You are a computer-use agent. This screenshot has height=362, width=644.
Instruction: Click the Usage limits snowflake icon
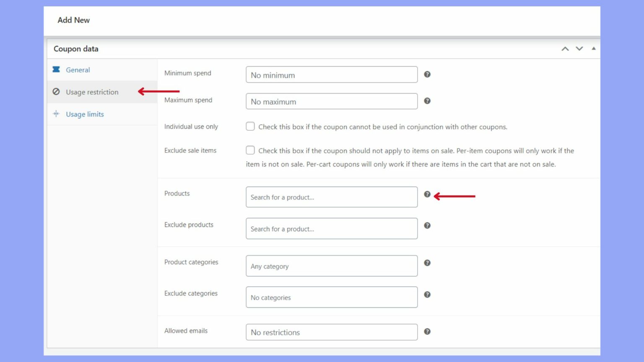point(56,114)
